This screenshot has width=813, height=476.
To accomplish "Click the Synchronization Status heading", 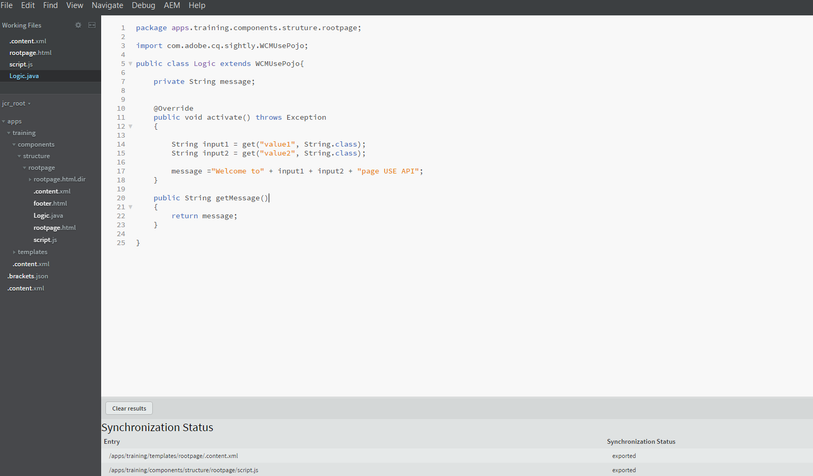I will point(157,427).
